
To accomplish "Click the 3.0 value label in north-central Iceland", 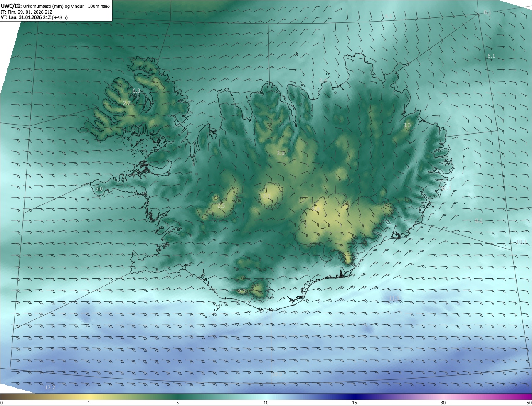I will (281, 154).
